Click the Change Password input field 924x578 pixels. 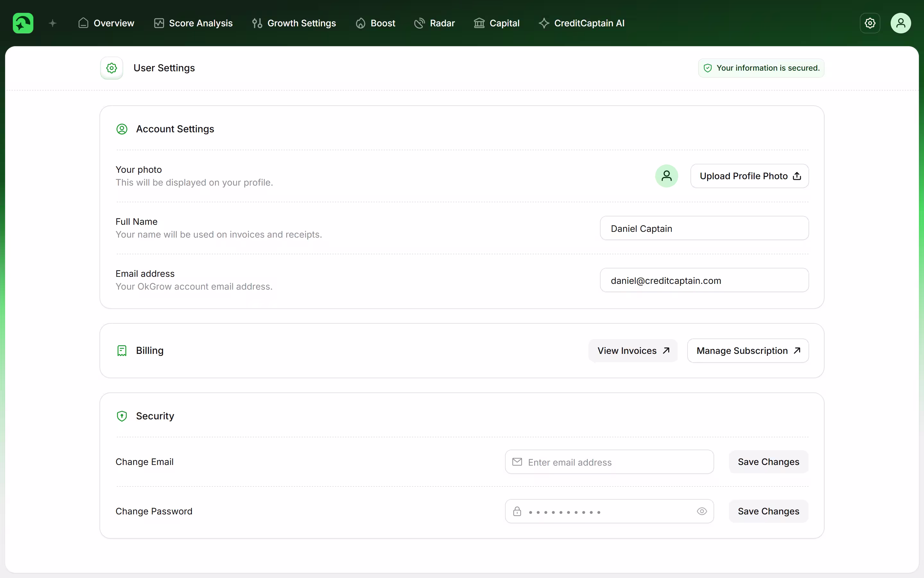(x=609, y=511)
